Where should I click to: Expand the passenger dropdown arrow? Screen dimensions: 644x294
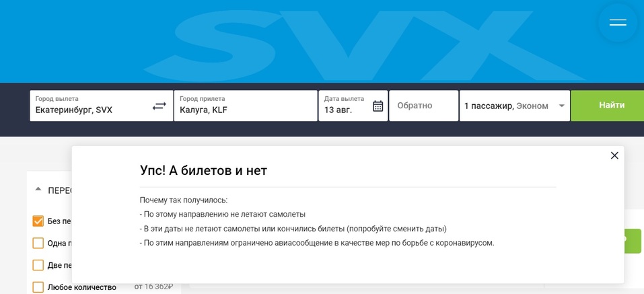[561, 106]
